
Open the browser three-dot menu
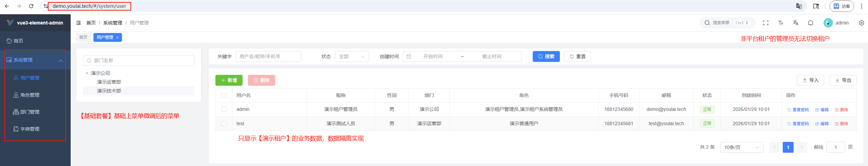[x=862, y=6]
